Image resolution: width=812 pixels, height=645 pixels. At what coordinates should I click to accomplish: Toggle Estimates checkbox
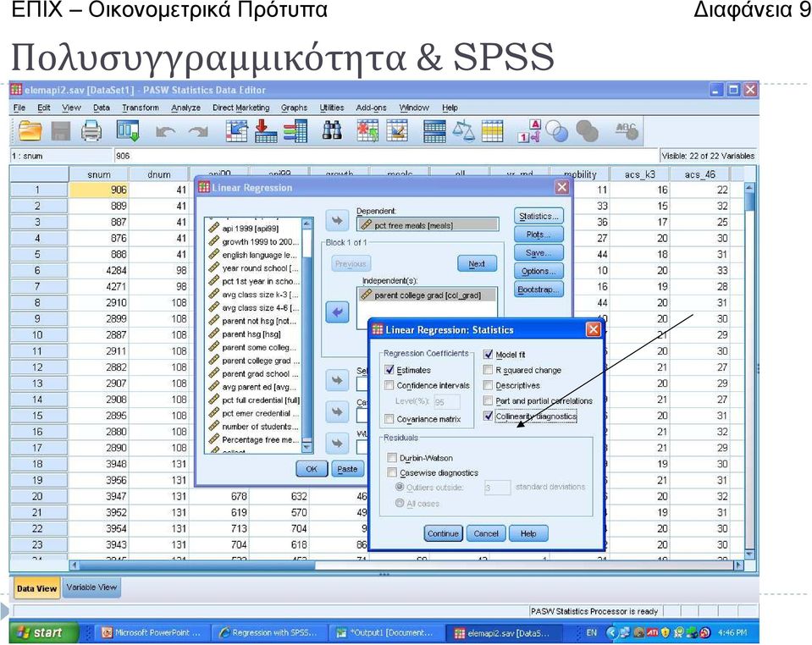tap(389, 370)
